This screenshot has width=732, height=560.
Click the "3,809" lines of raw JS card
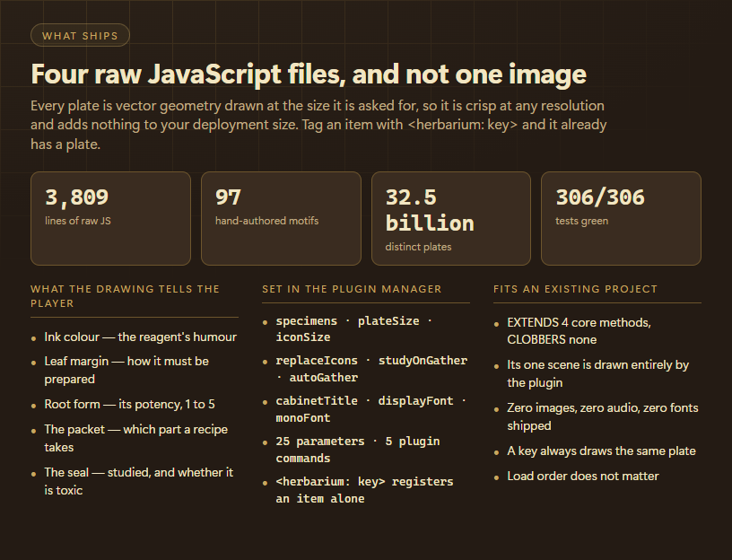(110, 219)
